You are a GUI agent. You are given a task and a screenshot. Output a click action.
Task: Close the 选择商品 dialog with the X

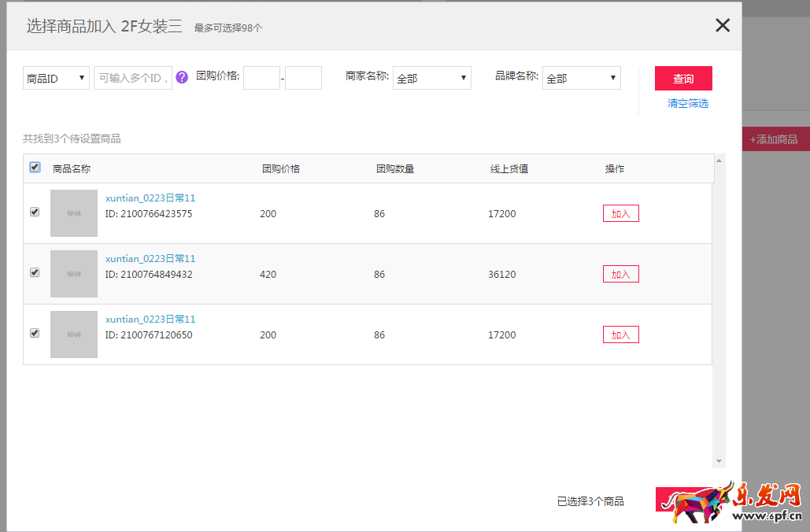pos(722,24)
